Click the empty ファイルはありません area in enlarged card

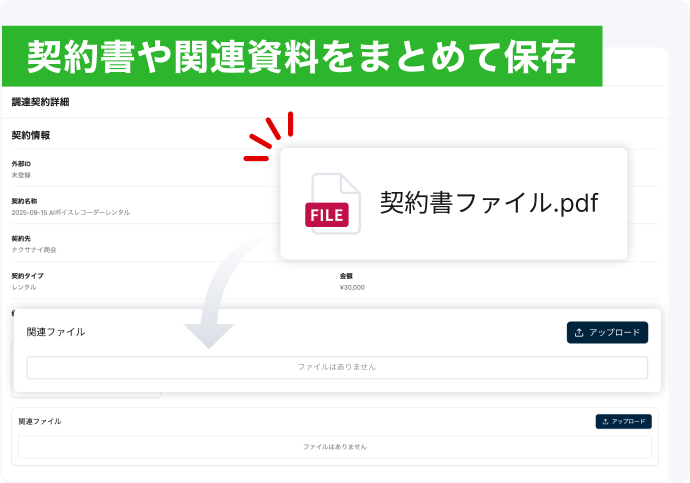337,367
